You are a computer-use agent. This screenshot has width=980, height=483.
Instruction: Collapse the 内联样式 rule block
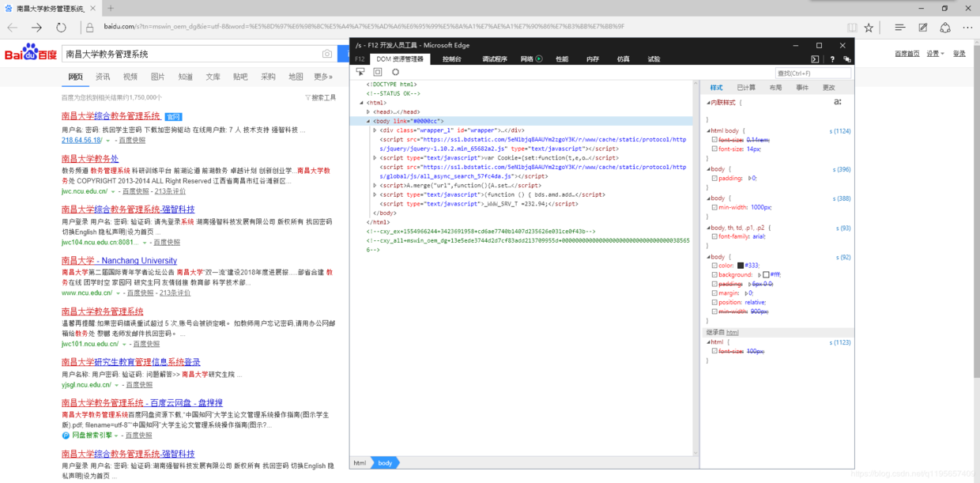(708, 103)
